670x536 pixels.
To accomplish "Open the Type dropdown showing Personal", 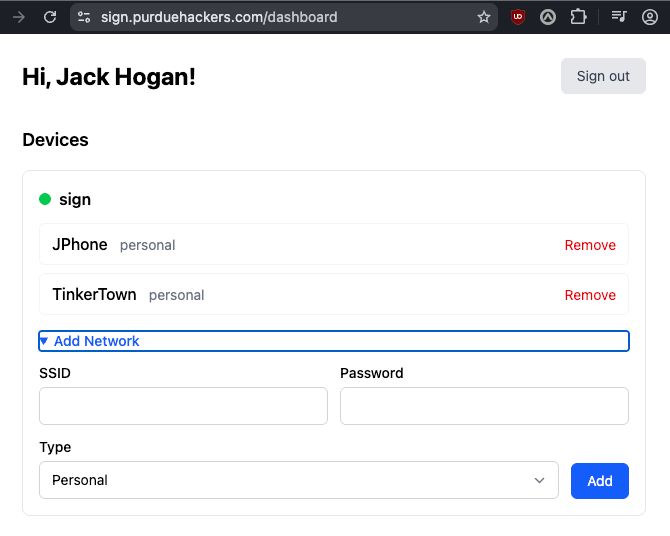I will click(x=298, y=480).
